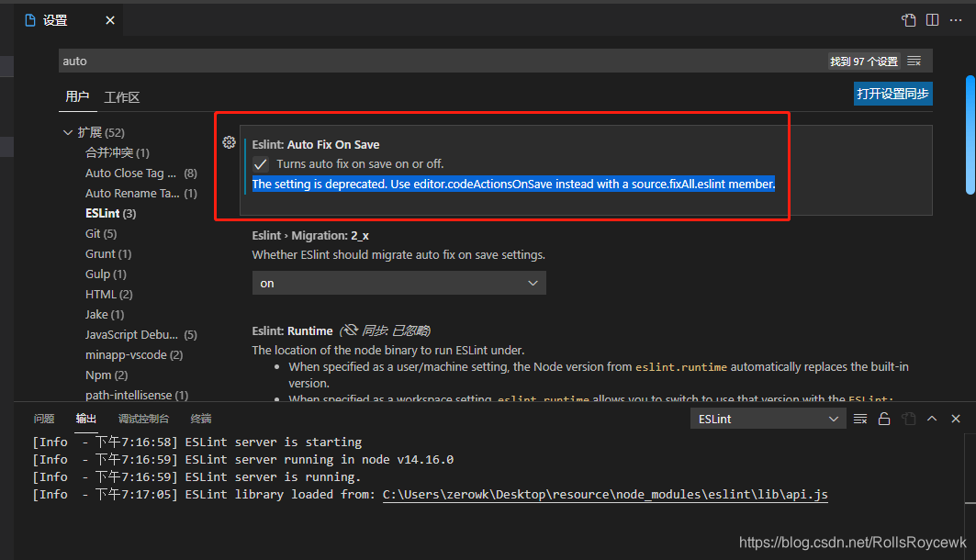Select minapp-vscode (2) settings category

coord(134,354)
